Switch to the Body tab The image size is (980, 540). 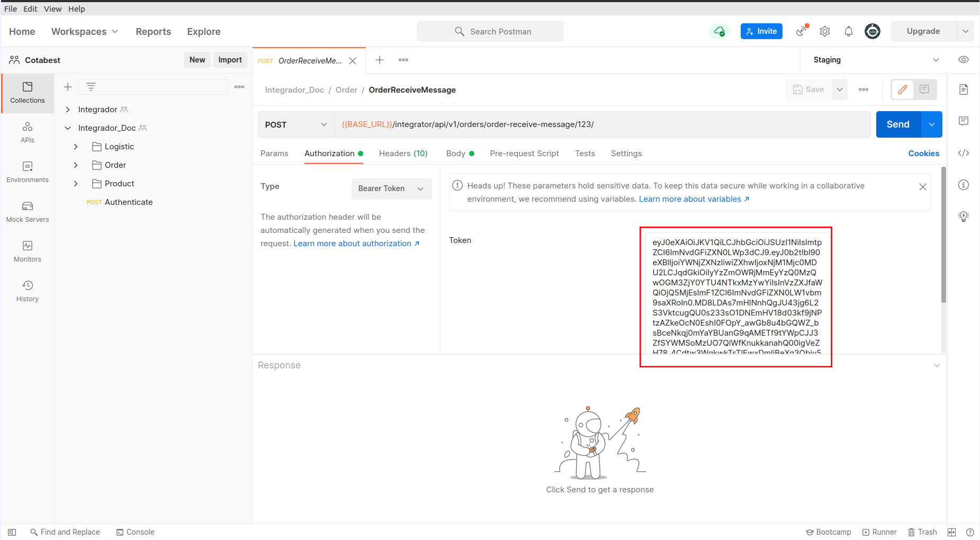460,154
